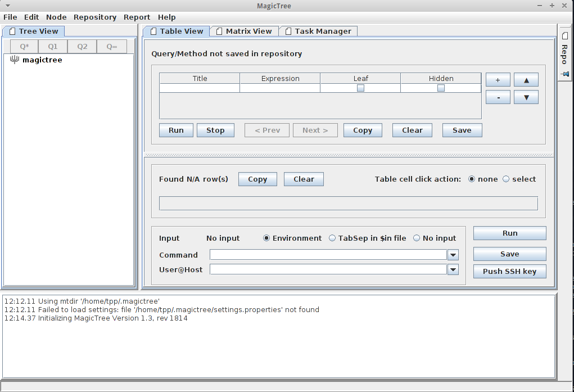Switch to the Task Manager tab
Viewport: 574px width, 392px height.
tap(318, 31)
